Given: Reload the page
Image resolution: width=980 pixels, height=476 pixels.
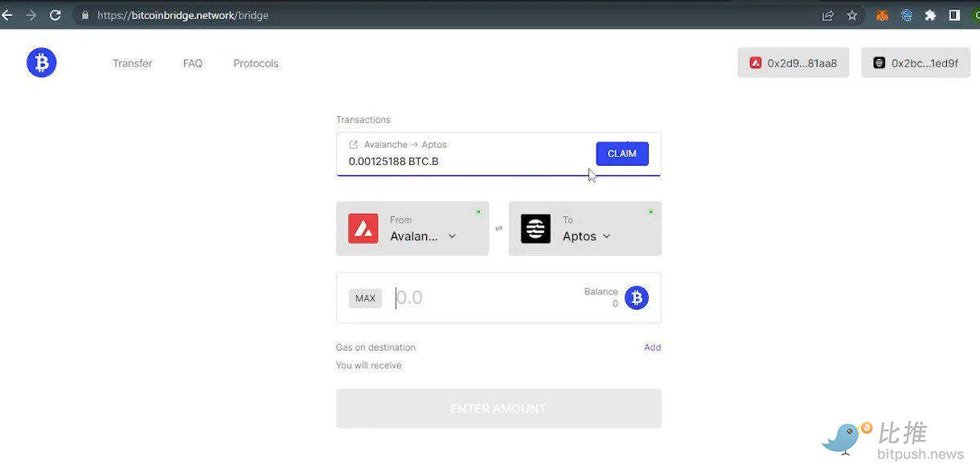Looking at the screenshot, I should pyautogui.click(x=55, y=15).
